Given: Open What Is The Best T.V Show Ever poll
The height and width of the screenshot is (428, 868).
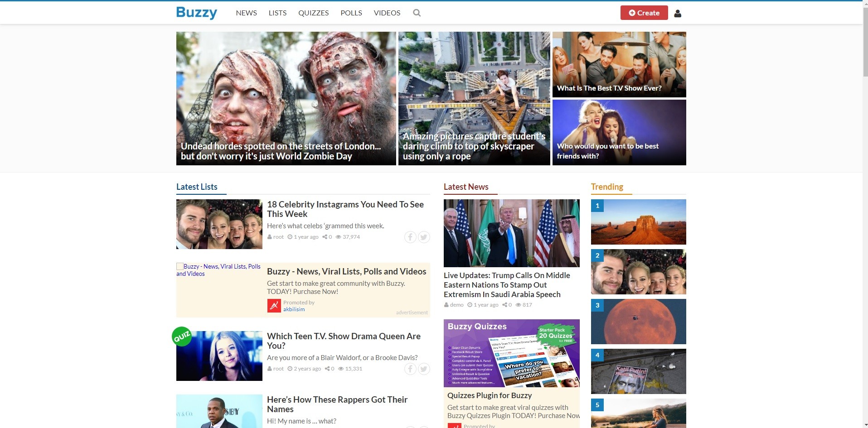Looking at the screenshot, I should [x=619, y=64].
